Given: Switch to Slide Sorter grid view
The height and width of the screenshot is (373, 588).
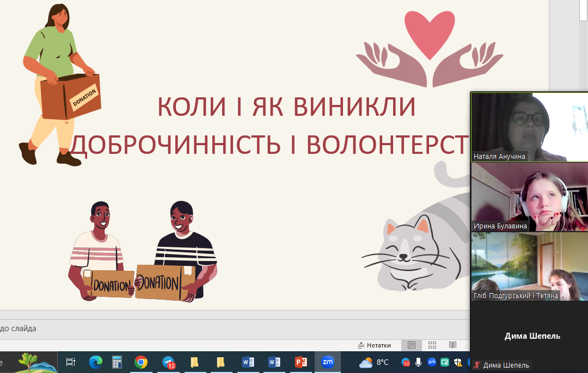Looking at the screenshot, I should 432,345.
